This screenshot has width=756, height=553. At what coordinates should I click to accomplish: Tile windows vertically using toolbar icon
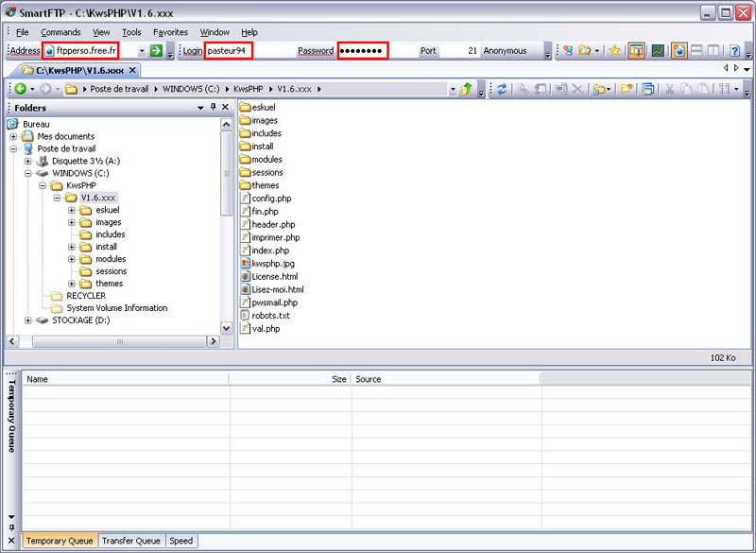(713, 50)
